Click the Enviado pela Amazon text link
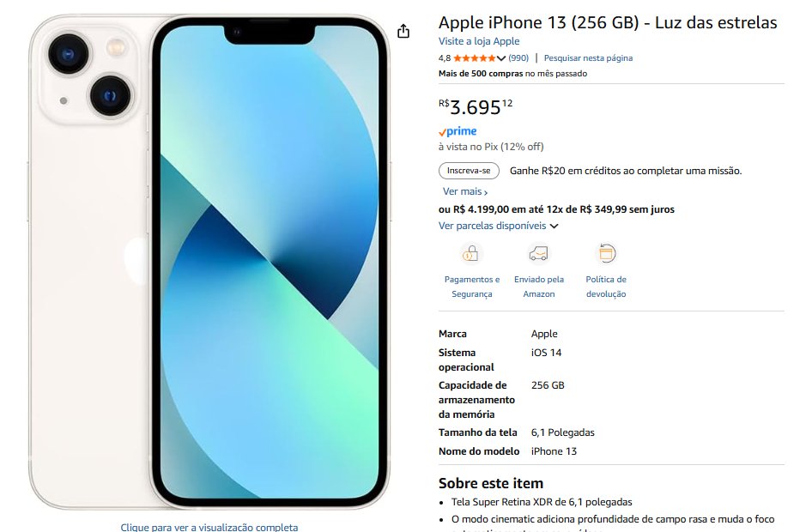 point(539,287)
